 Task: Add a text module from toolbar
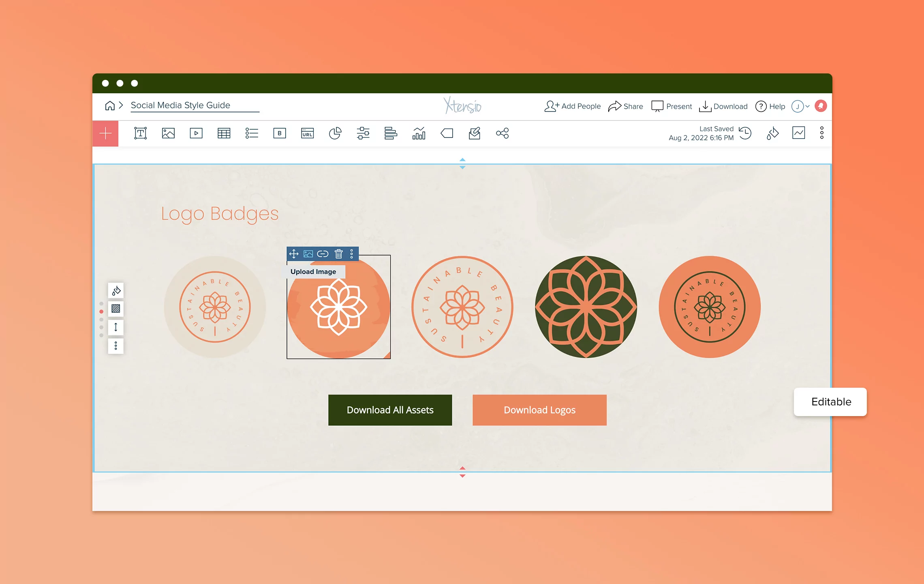(140, 133)
